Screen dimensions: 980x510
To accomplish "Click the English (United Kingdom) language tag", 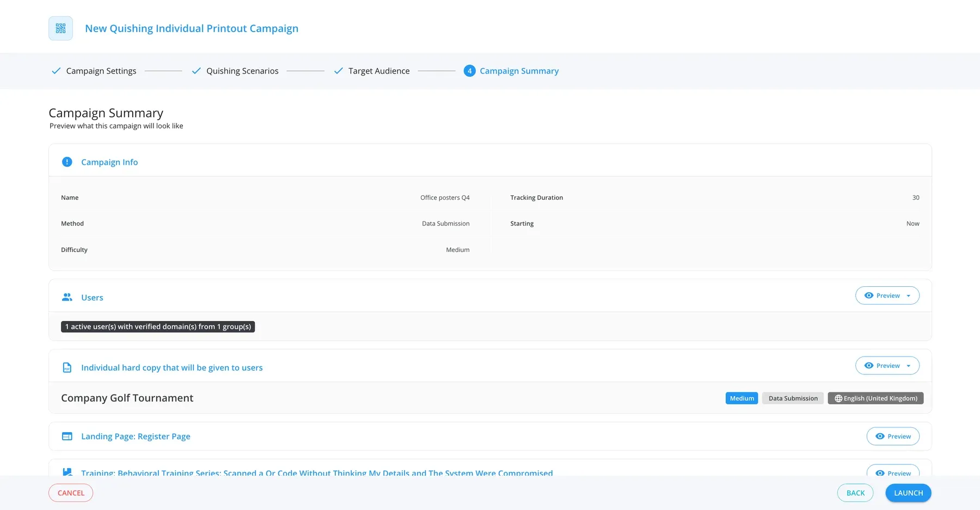I will 875,398.
